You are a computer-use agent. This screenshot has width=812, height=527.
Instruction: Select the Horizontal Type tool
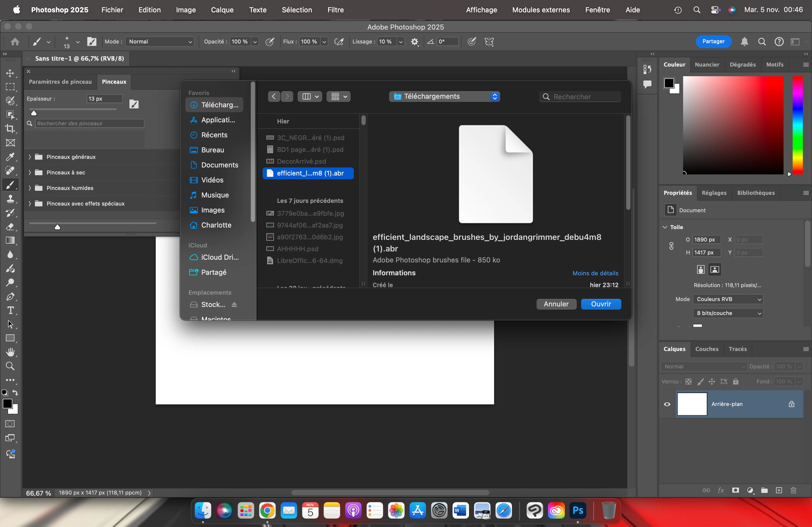tap(10, 310)
